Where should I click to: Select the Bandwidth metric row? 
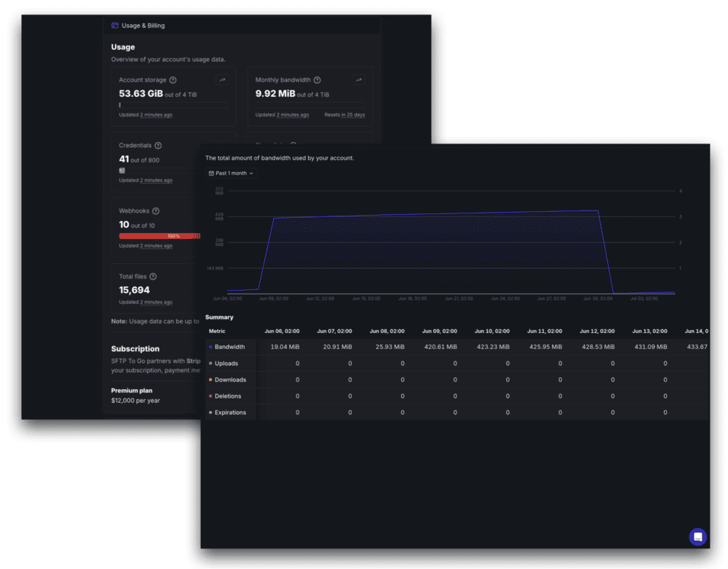click(457, 347)
